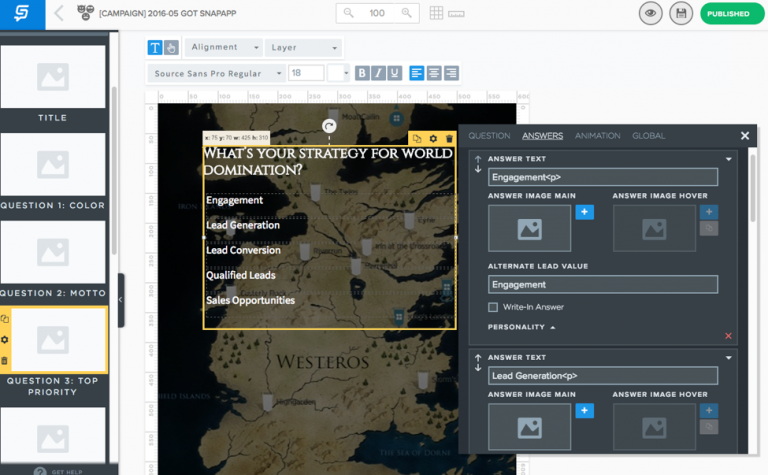Click the green PUBLISHED button
Viewport: 768px width, 475px height.
click(732, 14)
